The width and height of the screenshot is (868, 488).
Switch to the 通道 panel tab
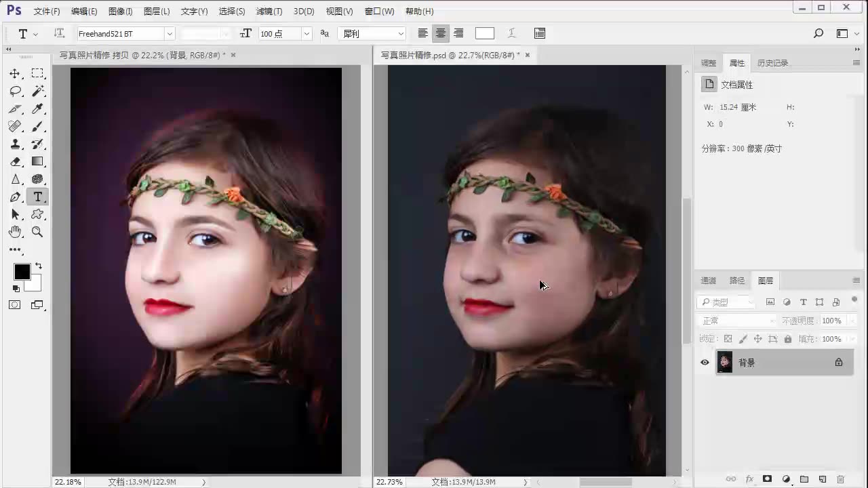708,280
